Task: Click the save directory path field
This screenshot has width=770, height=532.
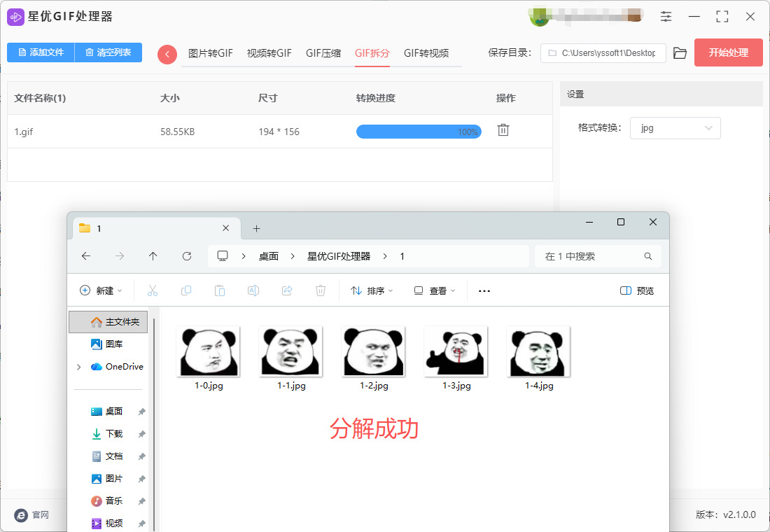Action: click(603, 53)
